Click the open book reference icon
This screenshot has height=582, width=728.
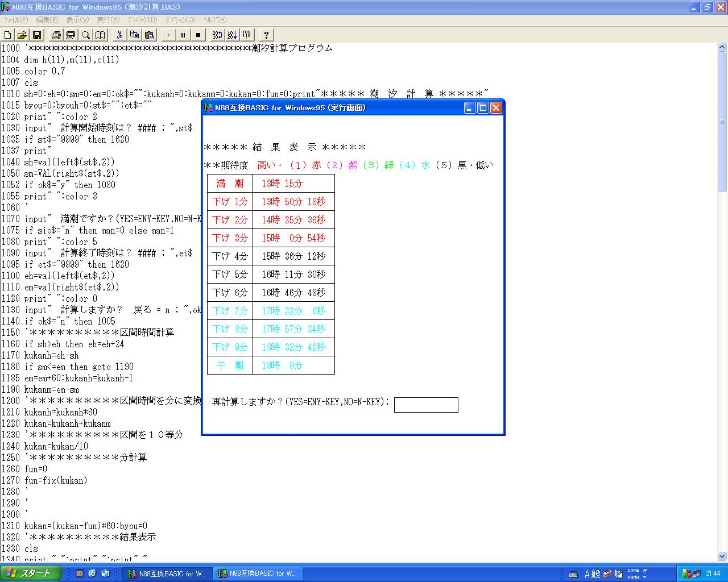click(100, 35)
